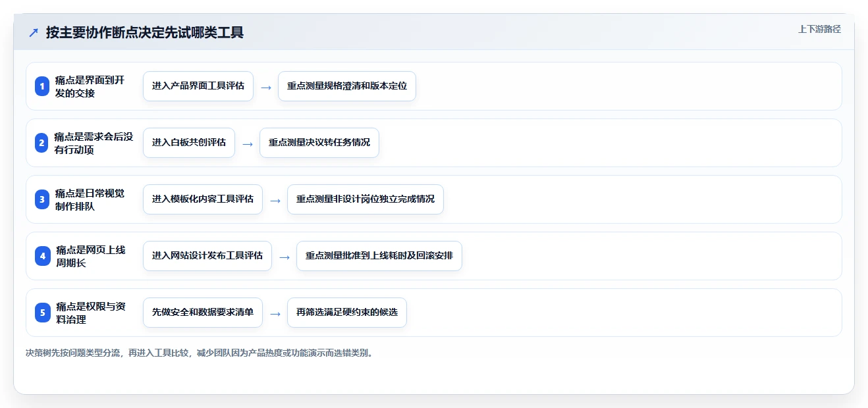868x408 pixels.
Task: Click the arrow after 先做安全和数据要求清单
Action: pyautogui.click(x=275, y=313)
